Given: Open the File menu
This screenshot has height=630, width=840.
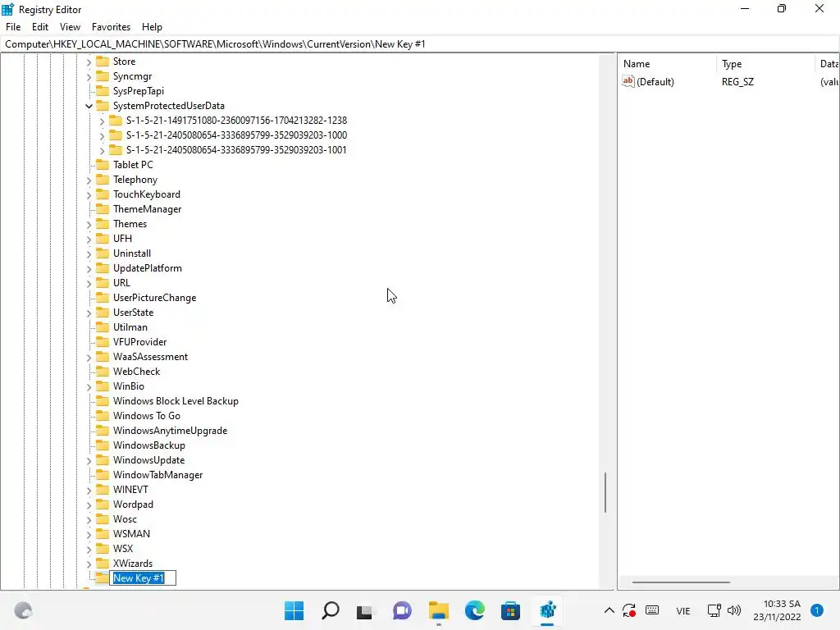Looking at the screenshot, I should [x=13, y=27].
